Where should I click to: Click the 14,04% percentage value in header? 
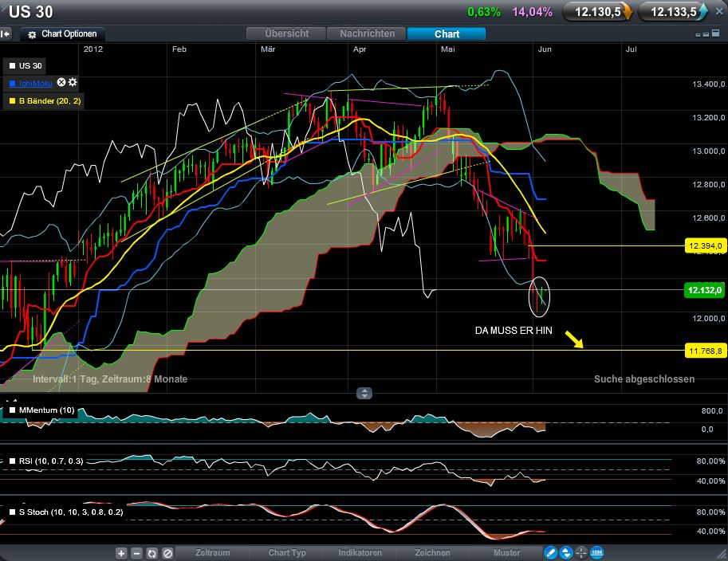click(x=532, y=12)
